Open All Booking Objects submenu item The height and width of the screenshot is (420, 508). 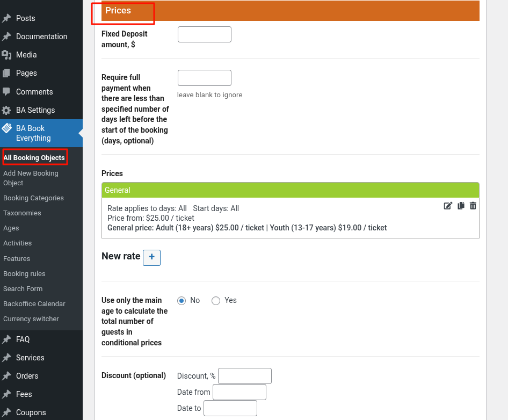(34, 158)
